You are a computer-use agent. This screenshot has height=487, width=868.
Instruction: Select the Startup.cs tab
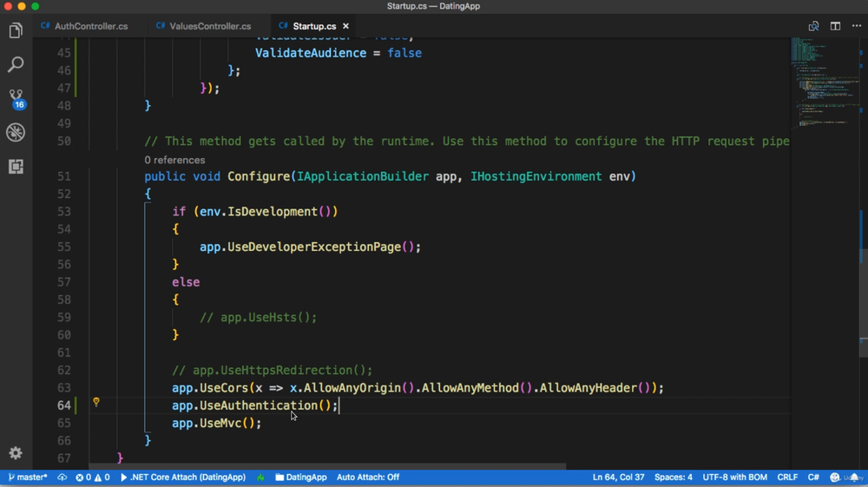pyautogui.click(x=314, y=26)
